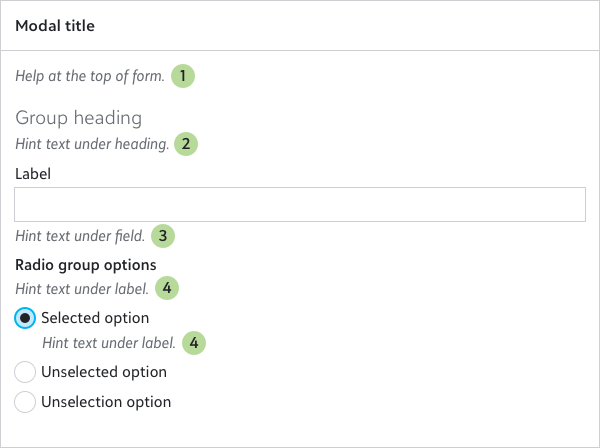Click the "Hint text under field" text
The height and width of the screenshot is (448, 600).
click(80, 237)
